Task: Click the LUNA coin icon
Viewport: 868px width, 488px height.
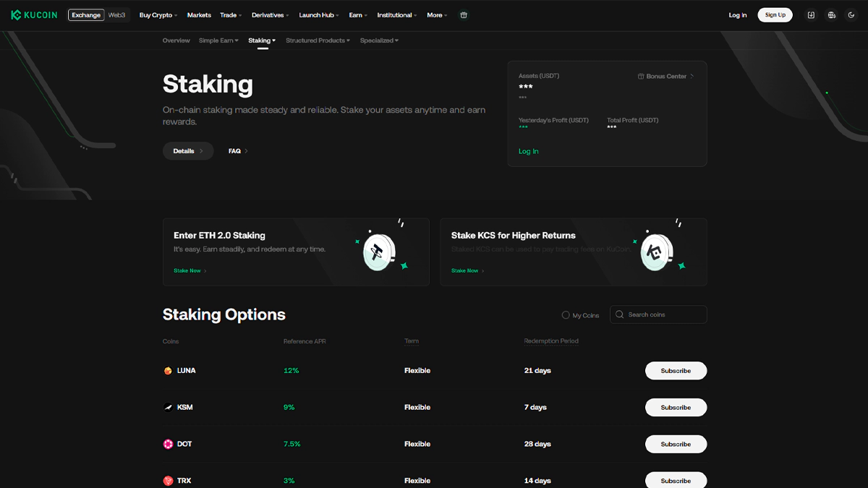Action: 169,371
